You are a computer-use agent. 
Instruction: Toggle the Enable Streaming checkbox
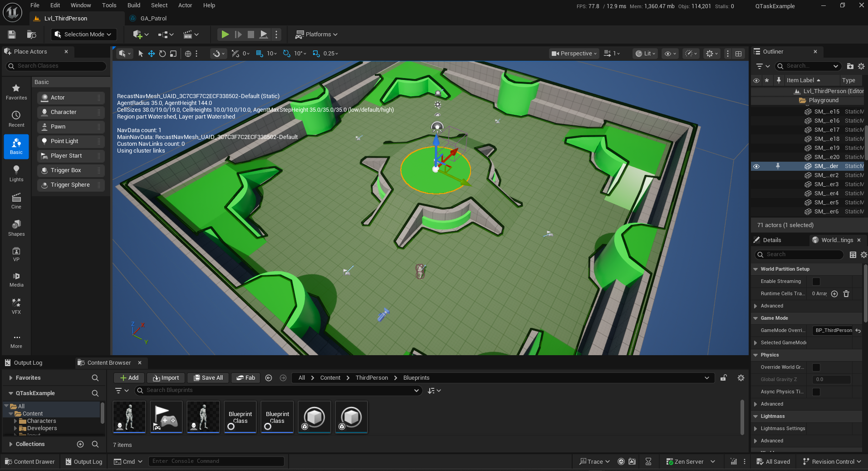tap(816, 282)
